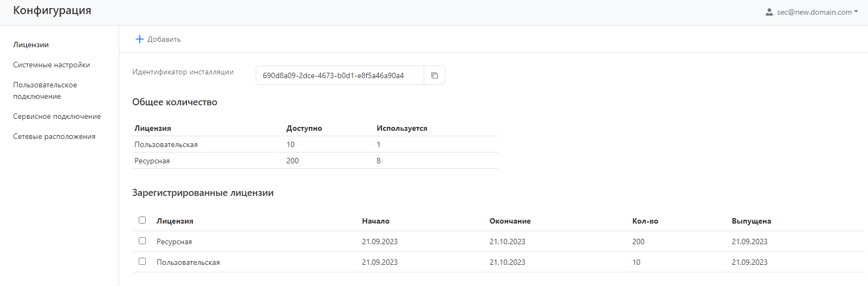Click the Выпущена column header
Screen dimensions: 868x286
coord(751,221)
